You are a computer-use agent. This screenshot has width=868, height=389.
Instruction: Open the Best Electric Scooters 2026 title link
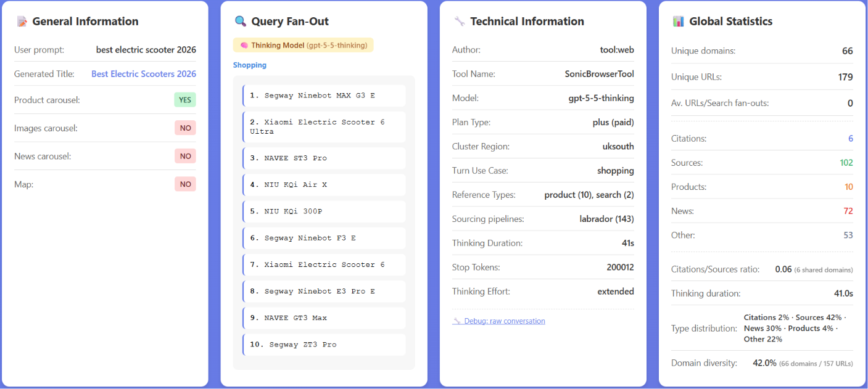tap(144, 74)
